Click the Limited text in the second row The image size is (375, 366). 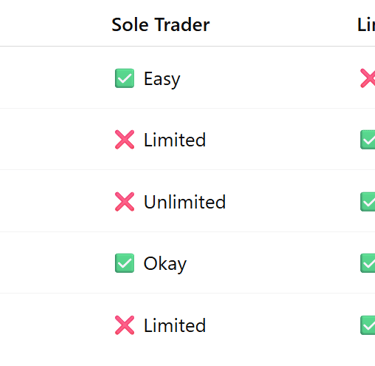(x=175, y=140)
